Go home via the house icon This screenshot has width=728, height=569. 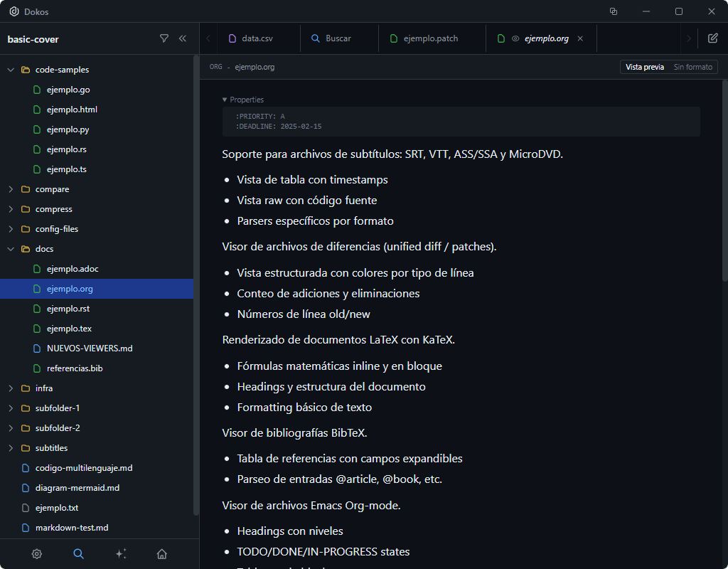click(x=161, y=553)
